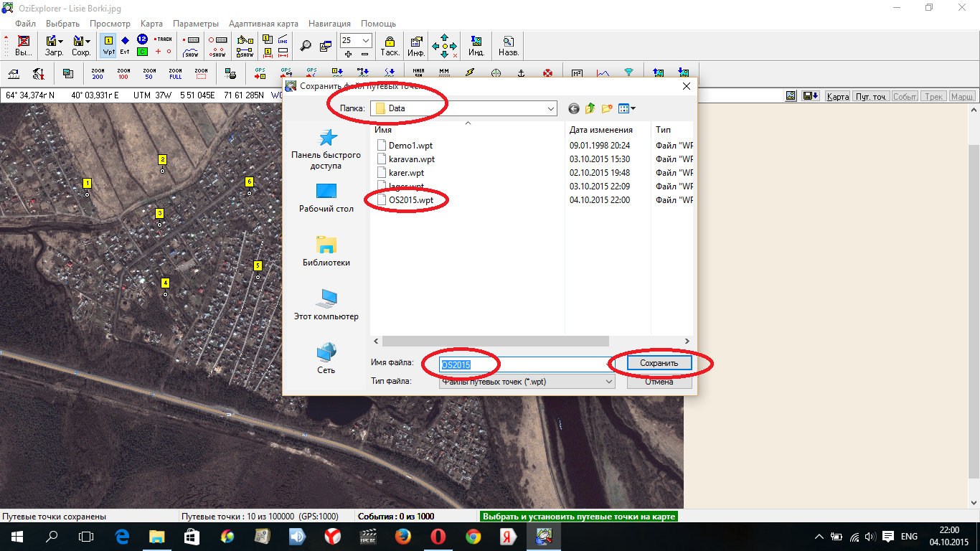
Task: Click the padlock Таск. icon
Action: [x=390, y=46]
